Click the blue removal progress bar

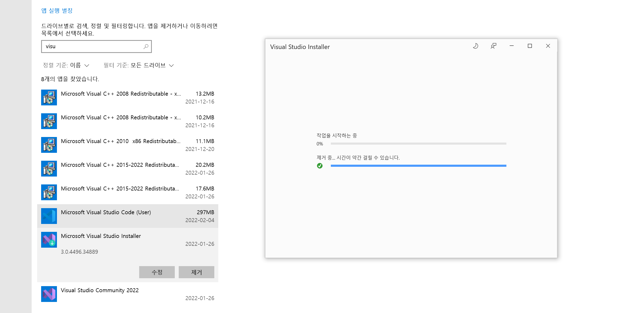coord(418,166)
